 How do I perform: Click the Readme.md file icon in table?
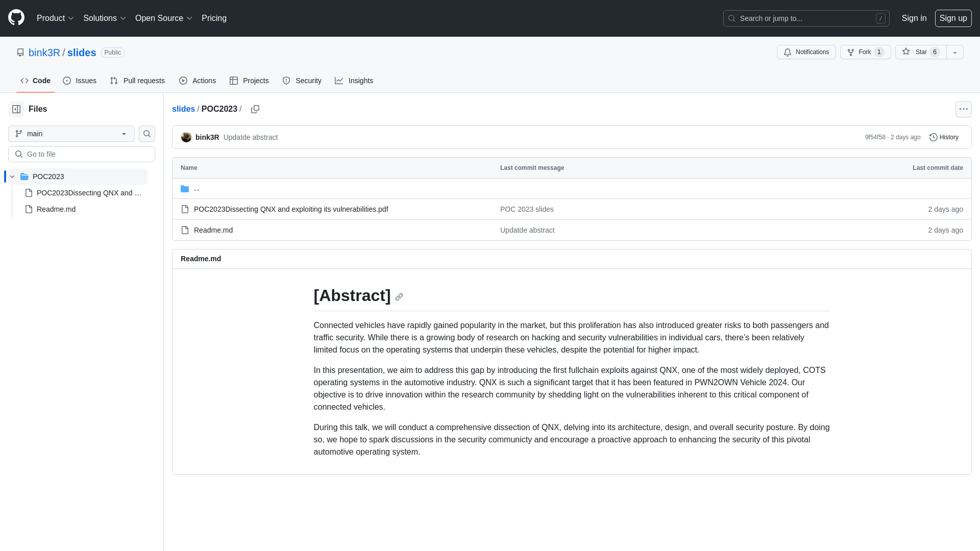tap(185, 230)
